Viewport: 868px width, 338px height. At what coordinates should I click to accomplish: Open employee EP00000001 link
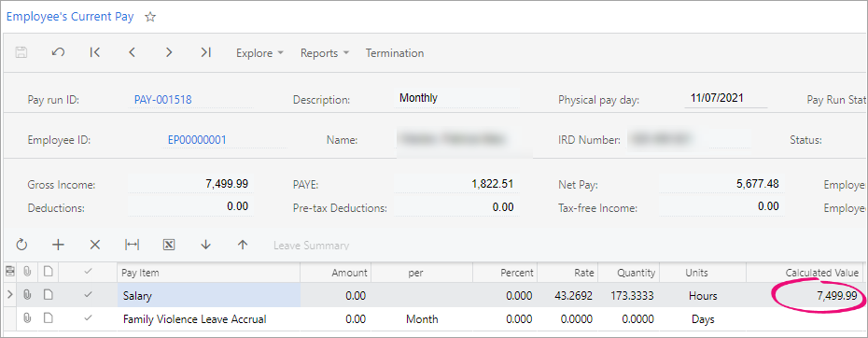pyautogui.click(x=197, y=140)
